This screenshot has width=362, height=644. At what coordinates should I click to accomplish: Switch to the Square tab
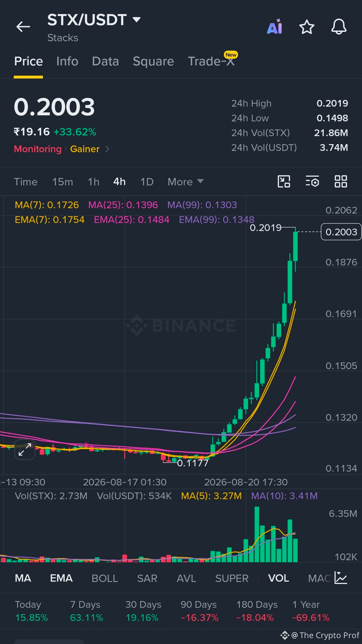153,61
